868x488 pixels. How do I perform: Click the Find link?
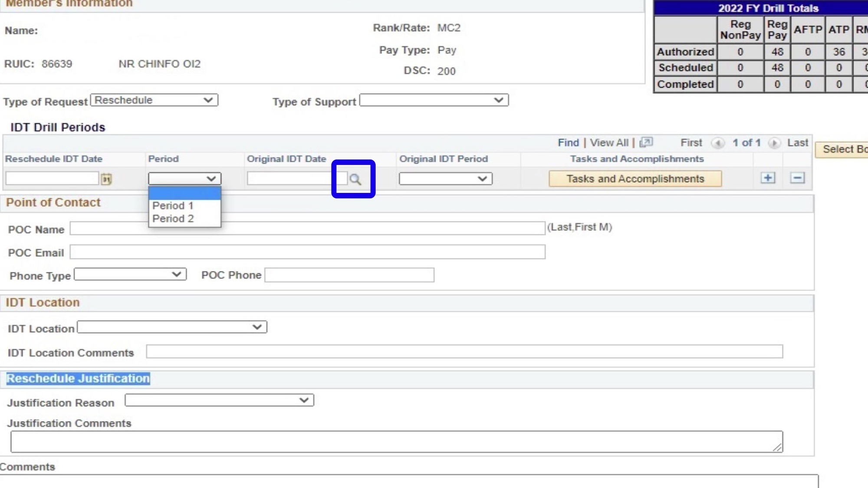pyautogui.click(x=568, y=143)
